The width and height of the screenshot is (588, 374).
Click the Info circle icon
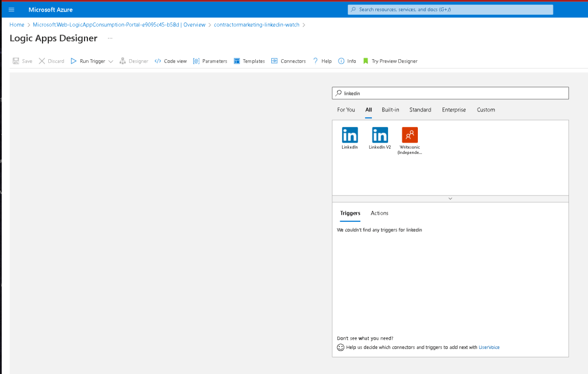pos(341,61)
